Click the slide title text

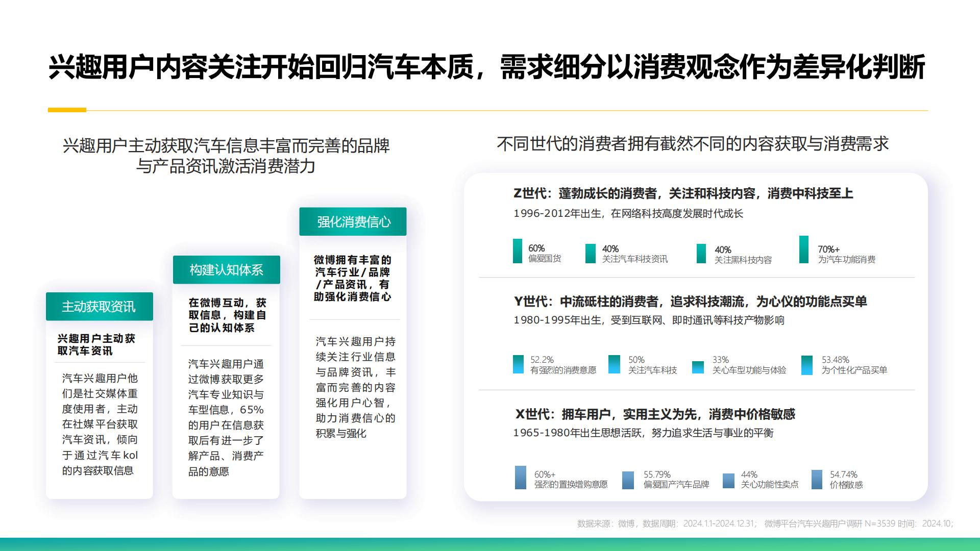pos(490,66)
